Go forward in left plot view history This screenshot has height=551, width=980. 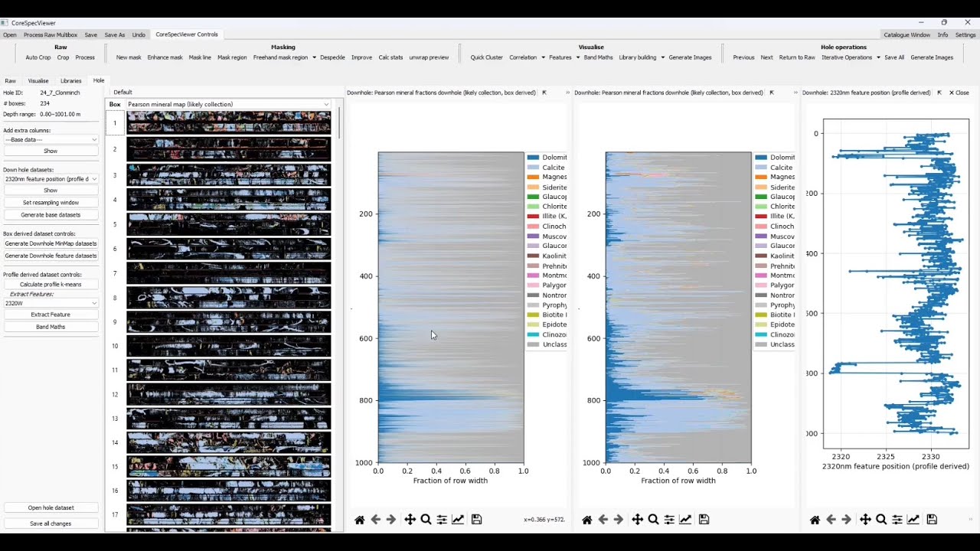(x=391, y=520)
